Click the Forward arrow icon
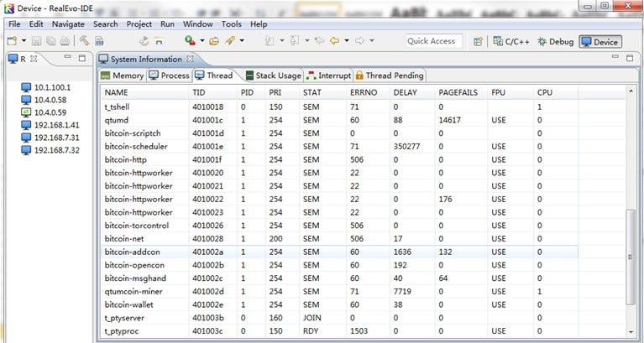The image size is (644, 343). [x=359, y=40]
